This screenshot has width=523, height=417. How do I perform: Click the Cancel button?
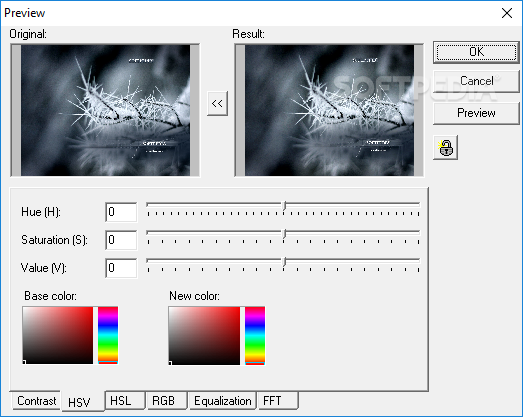pyautogui.click(x=476, y=81)
